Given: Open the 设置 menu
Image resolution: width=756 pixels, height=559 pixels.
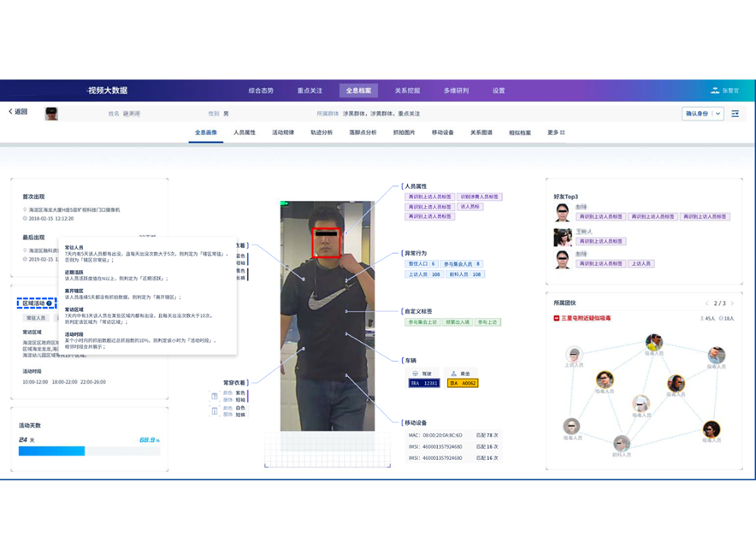Looking at the screenshot, I should pyautogui.click(x=499, y=91).
